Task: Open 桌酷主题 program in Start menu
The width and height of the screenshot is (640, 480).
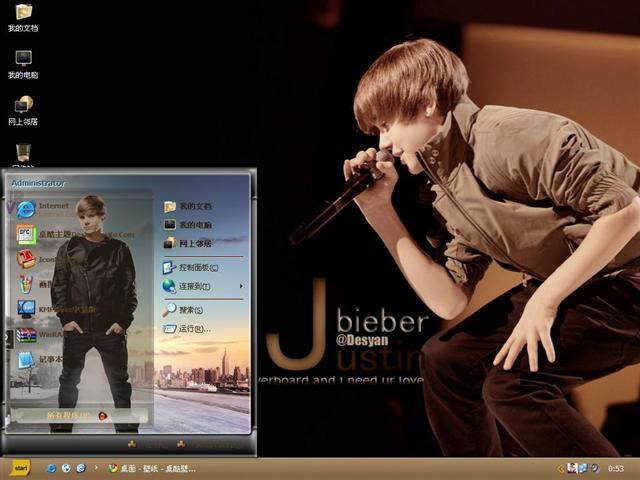Action: coord(76,235)
